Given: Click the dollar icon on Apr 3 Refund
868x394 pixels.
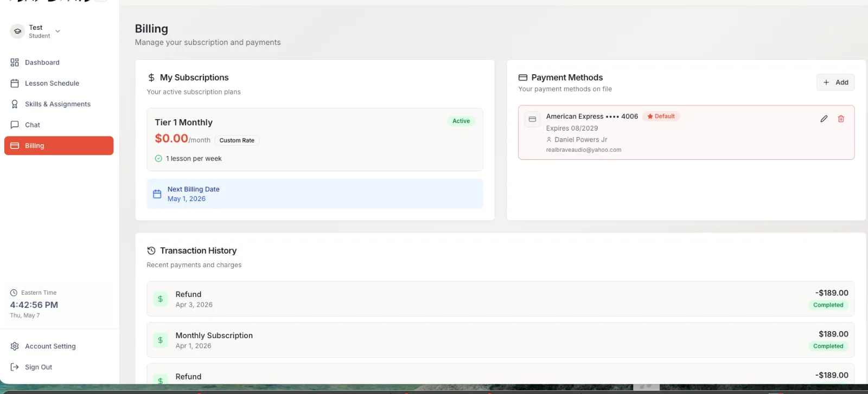Looking at the screenshot, I should tap(160, 299).
